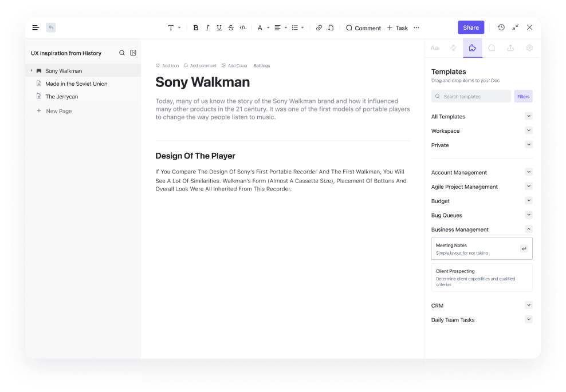Open the settings gear panel tab
This screenshot has height=392, width=566.
click(529, 48)
